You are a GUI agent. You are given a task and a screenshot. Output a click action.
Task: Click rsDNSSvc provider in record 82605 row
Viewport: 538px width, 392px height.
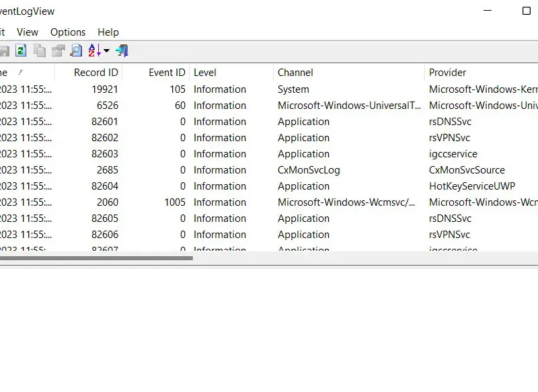pos(450,218)
